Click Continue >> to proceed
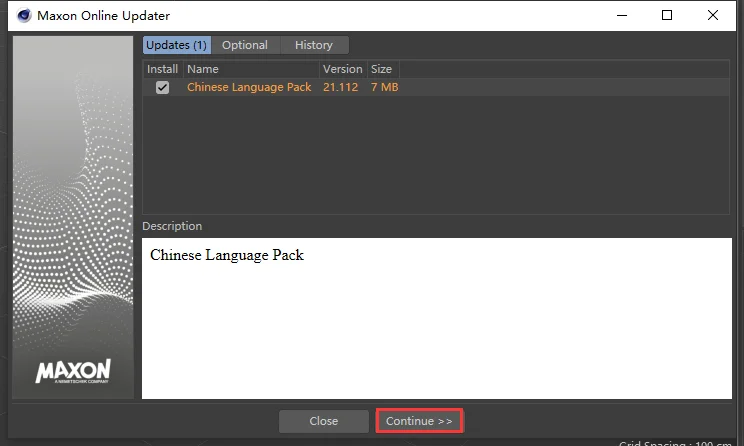The image size is (744, 446). pos(419,421)
